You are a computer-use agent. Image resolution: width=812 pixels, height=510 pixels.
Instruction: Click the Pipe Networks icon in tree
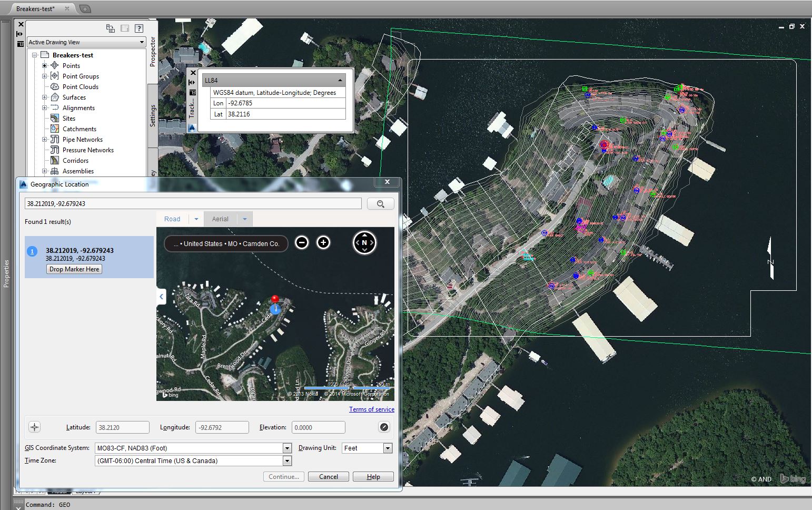tap(54, 139)
